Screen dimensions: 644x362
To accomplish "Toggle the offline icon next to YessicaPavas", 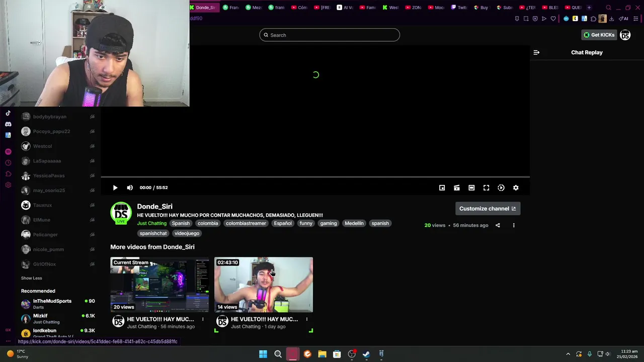I will (92, 175).
